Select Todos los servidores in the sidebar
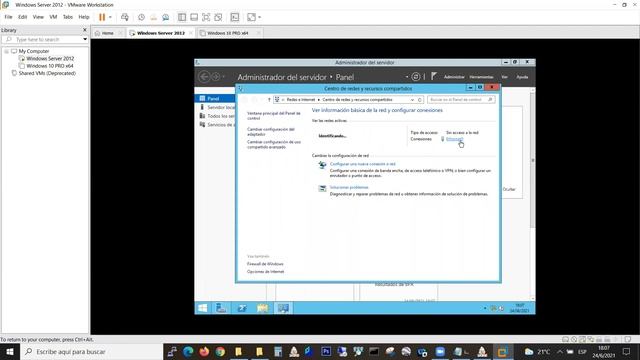The width and height of the screenshot is (640, 360). [x=217, y=116]
